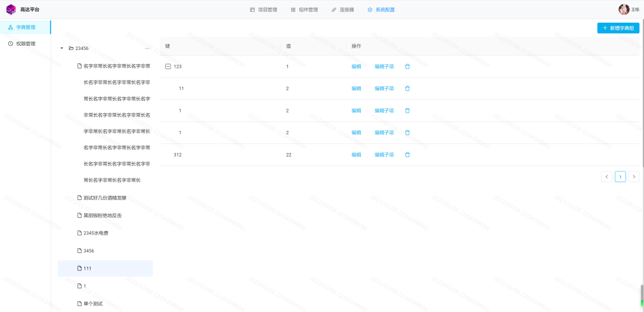Open 权限管理 in the sidebar
The height and width of the screenshot is (312, 644).
[x=26, y=43]
